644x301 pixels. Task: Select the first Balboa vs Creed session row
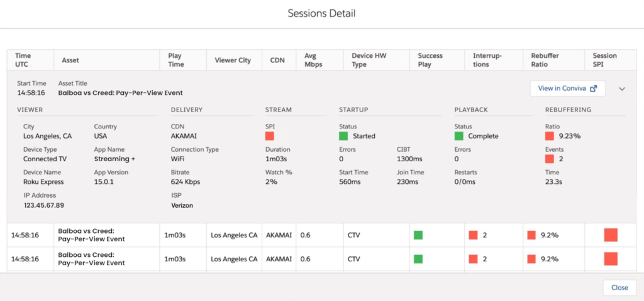(x=321, y=236)
